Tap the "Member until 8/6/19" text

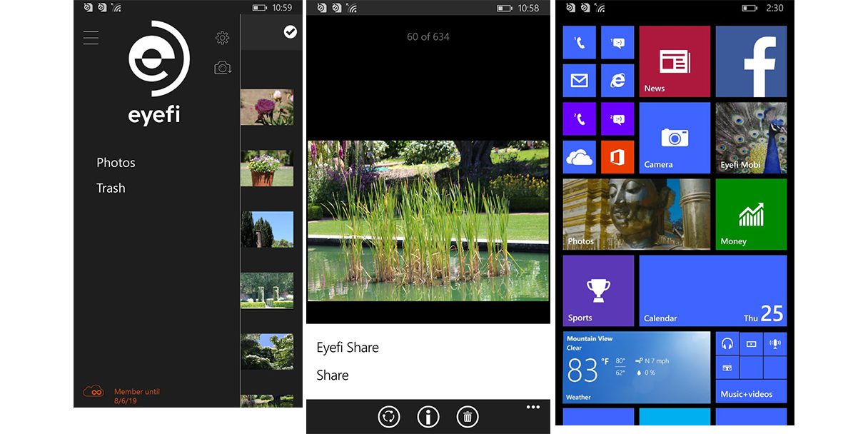137,395
